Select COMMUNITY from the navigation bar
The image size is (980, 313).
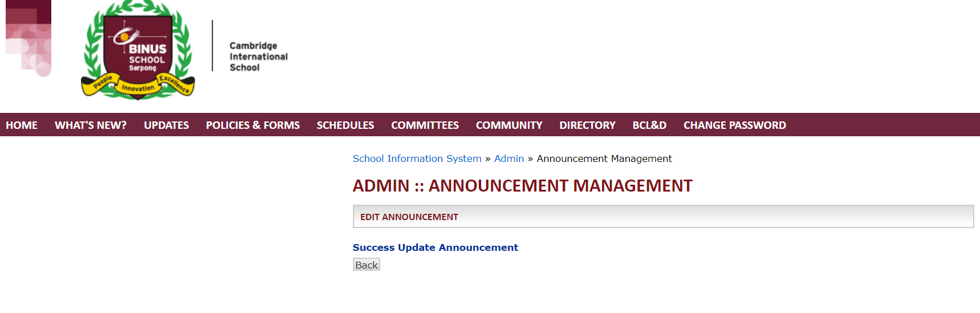509,125
